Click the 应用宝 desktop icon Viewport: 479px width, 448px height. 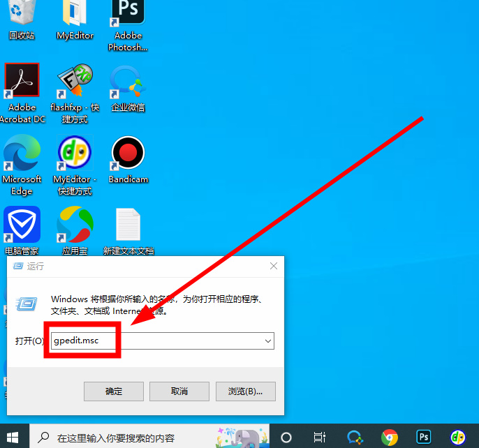(75, 225)
